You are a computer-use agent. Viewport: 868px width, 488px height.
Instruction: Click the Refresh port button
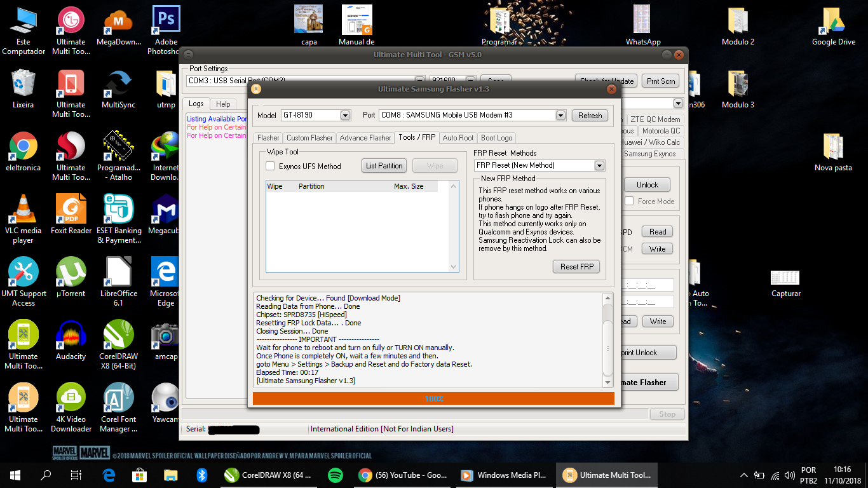590,115
